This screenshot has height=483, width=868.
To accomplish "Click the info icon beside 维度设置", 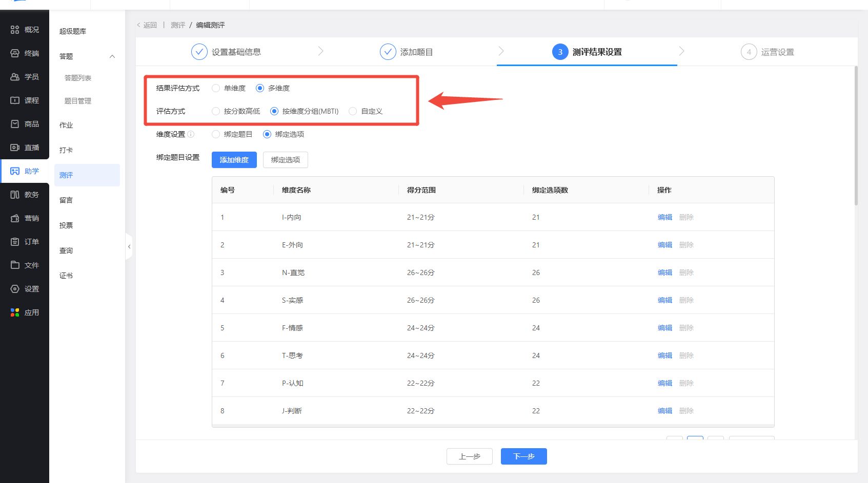I will pos(191,134).
